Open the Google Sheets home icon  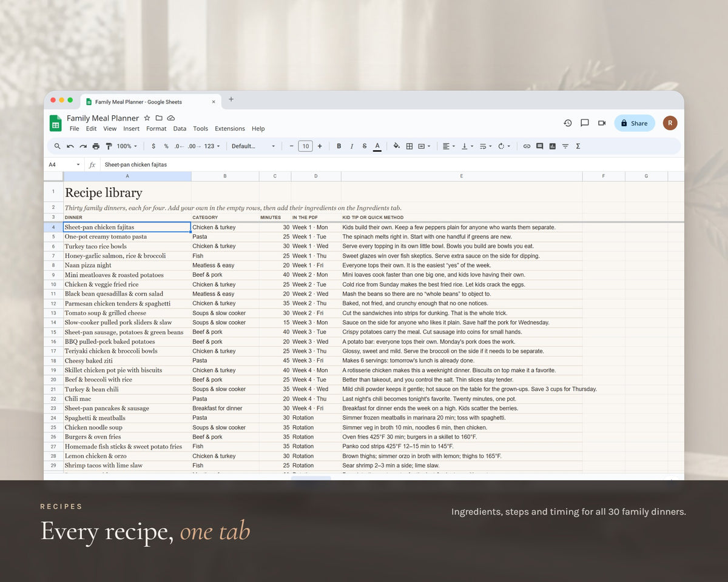(x=55, y=123)
